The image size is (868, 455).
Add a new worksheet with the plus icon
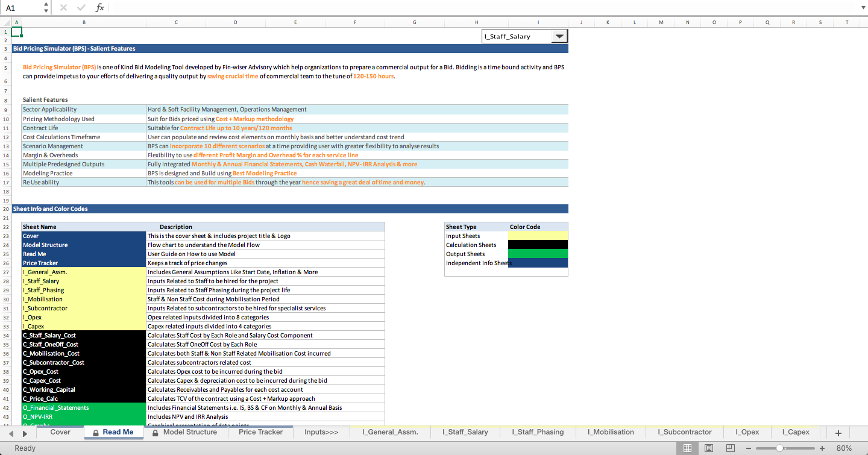(x=838, y=432)
